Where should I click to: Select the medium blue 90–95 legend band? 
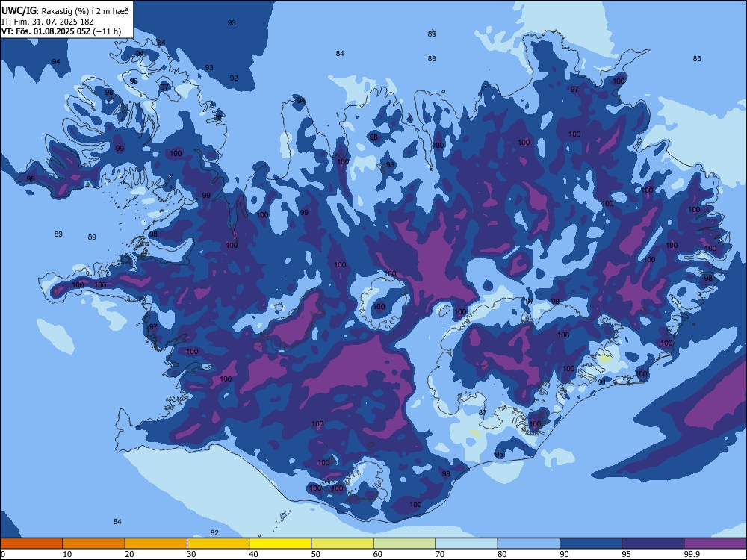tap(591, 544)
